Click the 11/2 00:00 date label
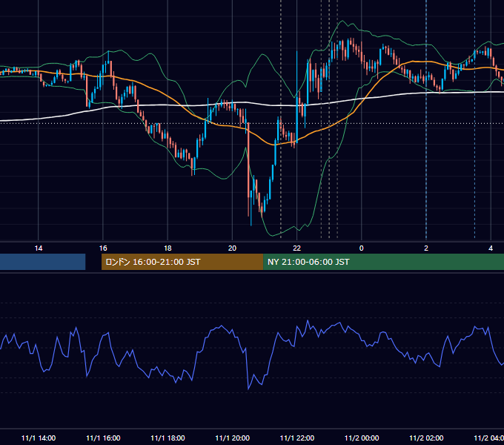504x445 pixels. coord(362,438)
